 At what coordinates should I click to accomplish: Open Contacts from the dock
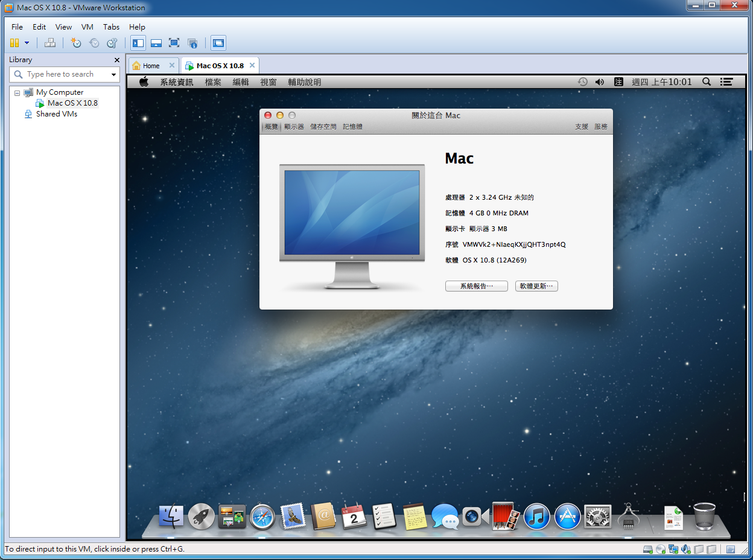point(323,517)
